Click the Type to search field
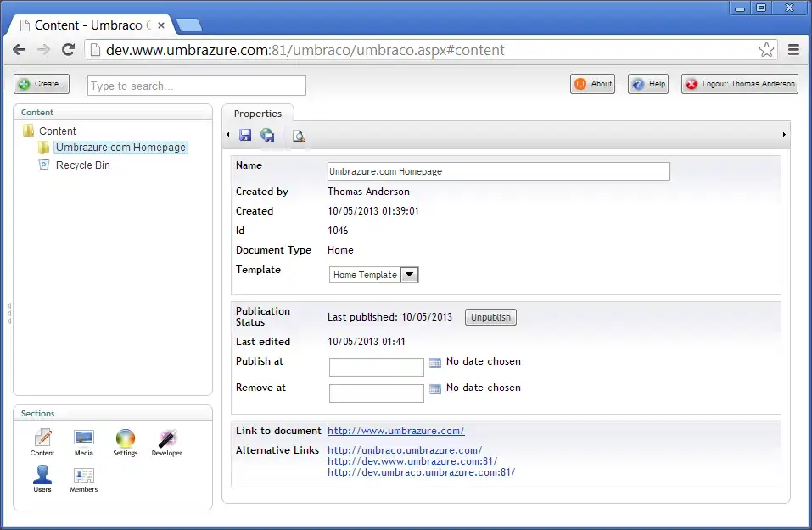The height and width of the screenshot is (530, 812). click(197, 86)
